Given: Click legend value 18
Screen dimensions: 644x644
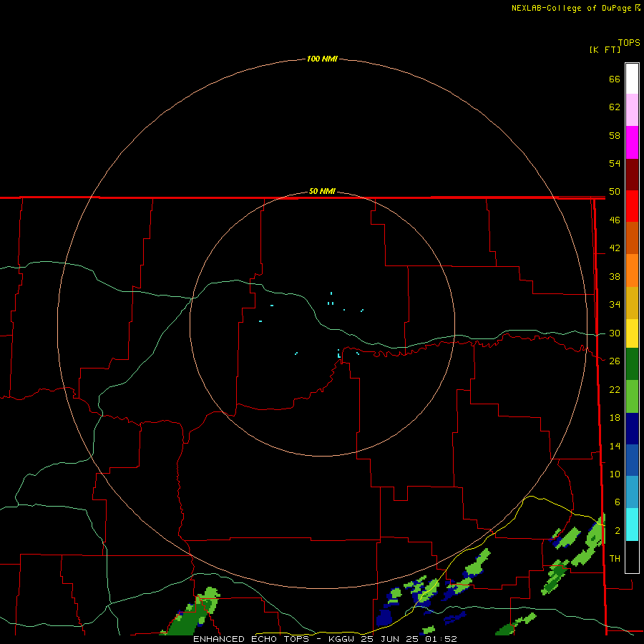Looking at the screenshot, I should [x=615, y=418].
